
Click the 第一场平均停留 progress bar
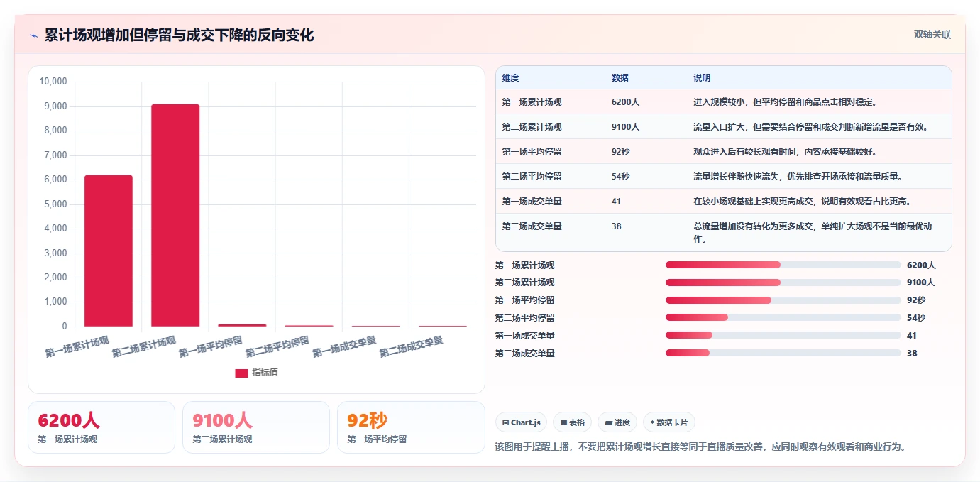pos(783,300)
